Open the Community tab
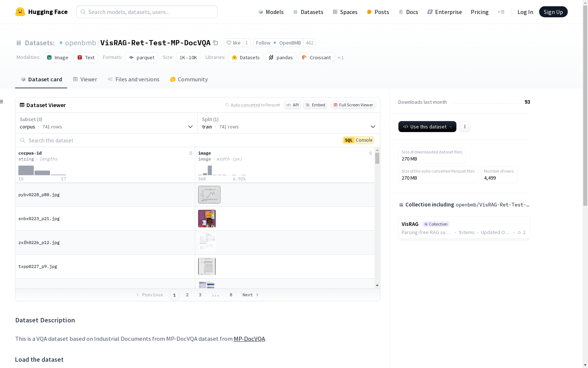Viewport: 588px width, 368px height. pyautogui.click(x=189, y=79)
